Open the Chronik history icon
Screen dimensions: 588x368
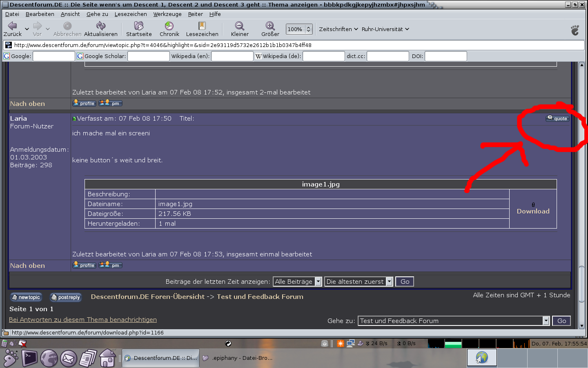tap(169, 26)
